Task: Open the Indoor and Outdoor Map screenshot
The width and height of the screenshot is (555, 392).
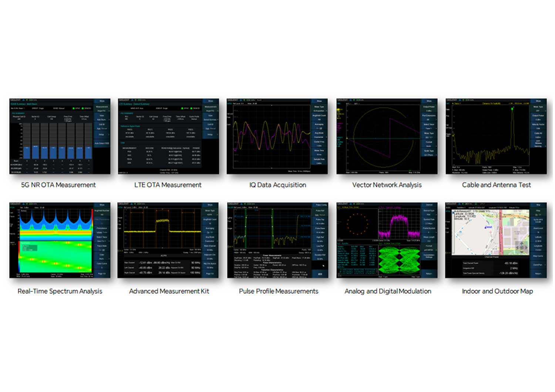Action: coord(496,240)
